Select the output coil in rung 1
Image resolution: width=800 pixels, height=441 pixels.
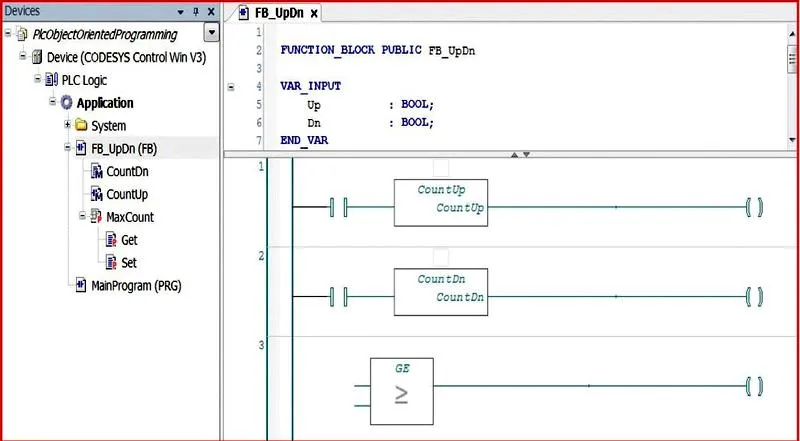coord(754,207)
